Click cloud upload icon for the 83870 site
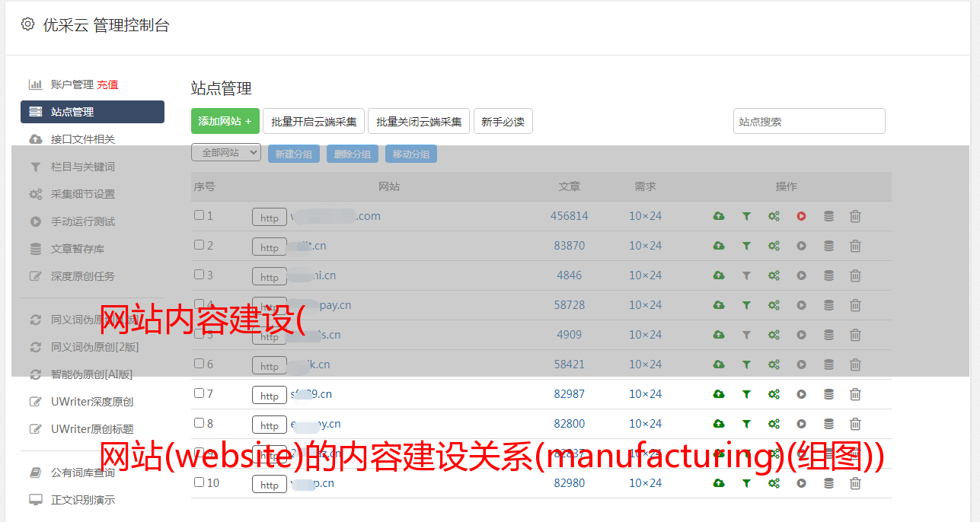This screenshot has height=522, width=980. [x=719, y=246]
